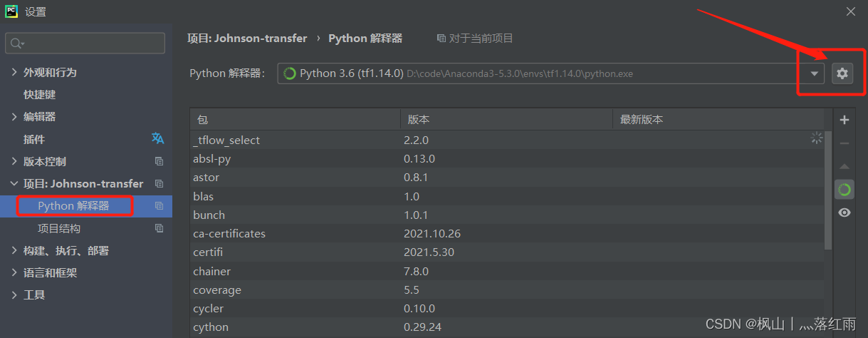The height and width of the screenshot is (338, 868).
Task: Expand the 外观和行为 settings group
Action: click(14, 73)
